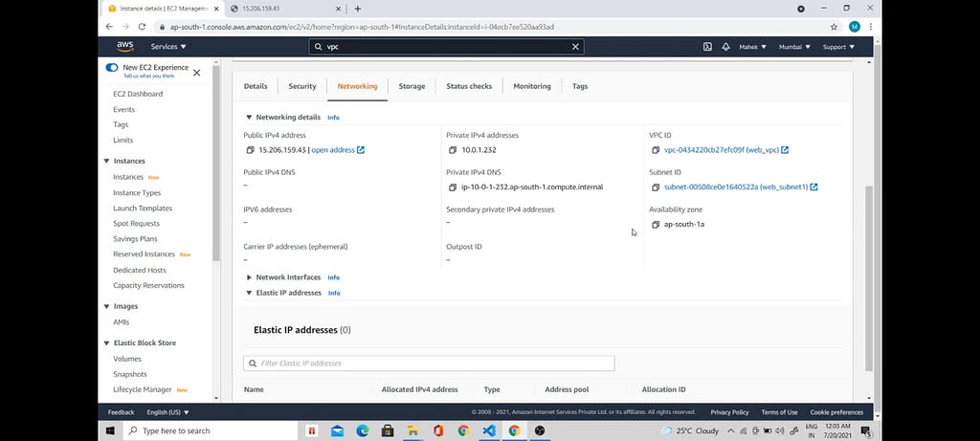Click the AWS logo home icon
This screenshot has height=441, width=980.
click(x=125, y=46)
